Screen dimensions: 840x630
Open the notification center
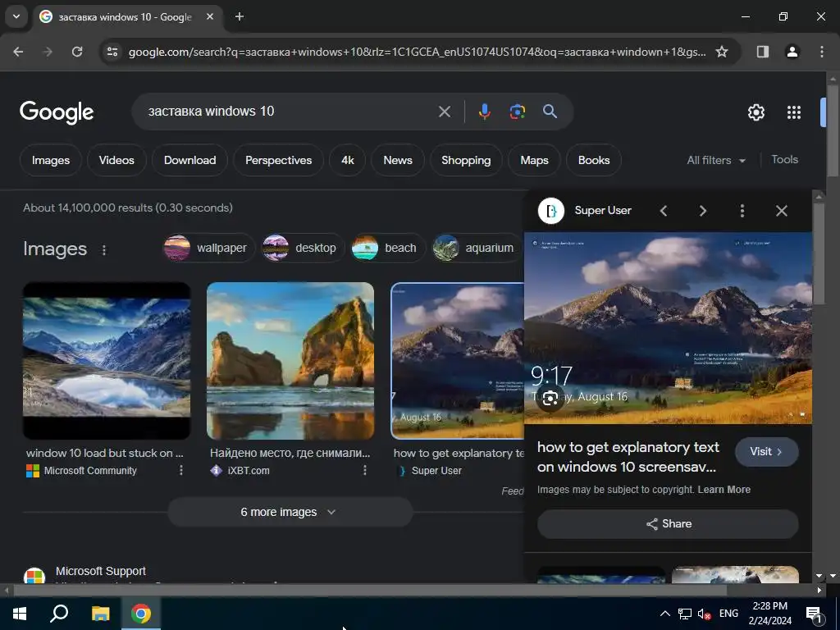coord(814,614)
